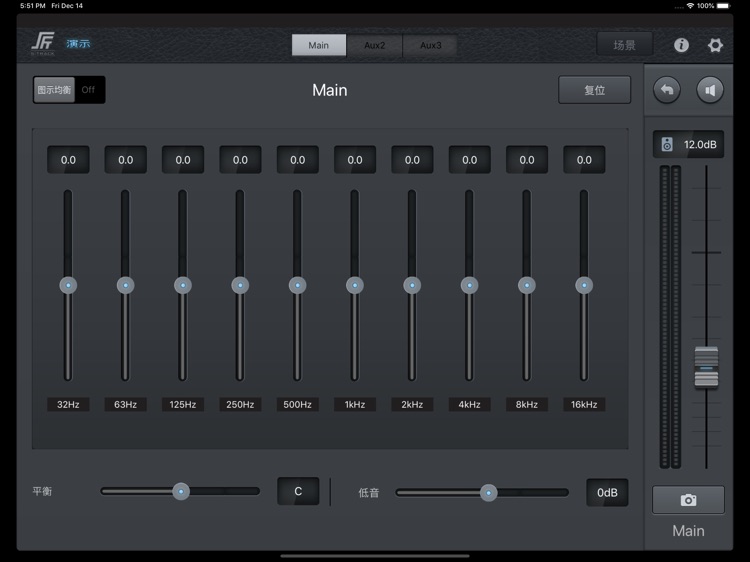Click the 2kHz gain value 0.0
This screenshot has width=750, height=562.
[412, 160]
